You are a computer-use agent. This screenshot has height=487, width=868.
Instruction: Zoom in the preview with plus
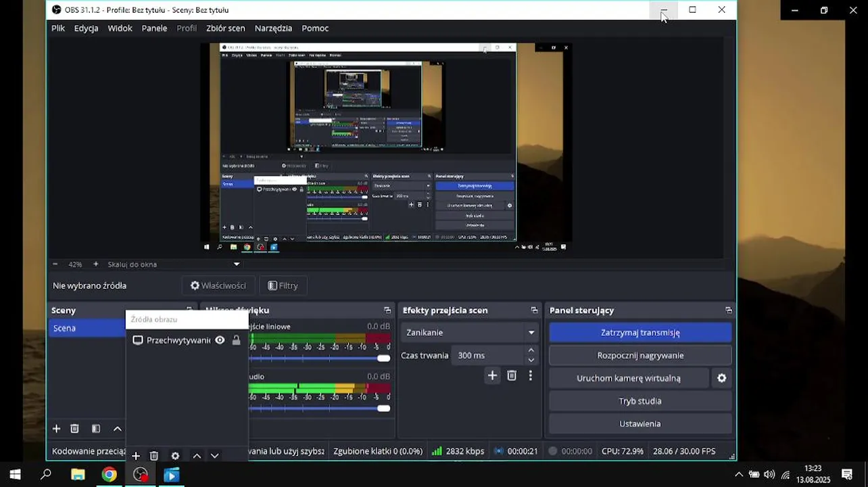(x=95, y=264)
